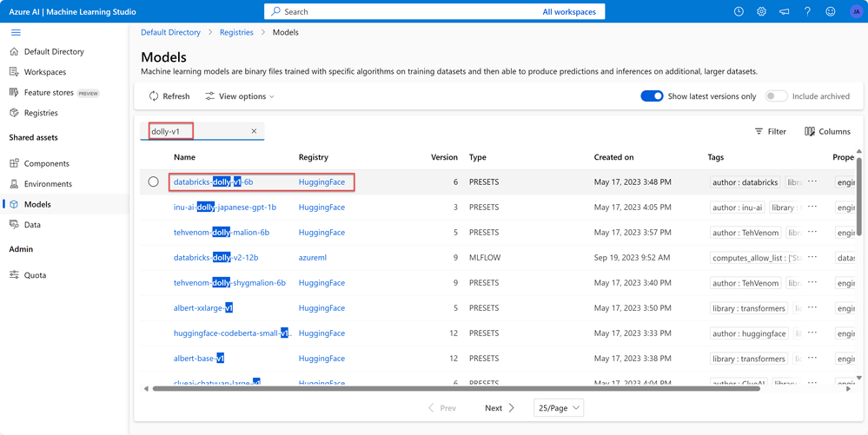
Task: Sort by Type column header
Action: tap(478, 157)
